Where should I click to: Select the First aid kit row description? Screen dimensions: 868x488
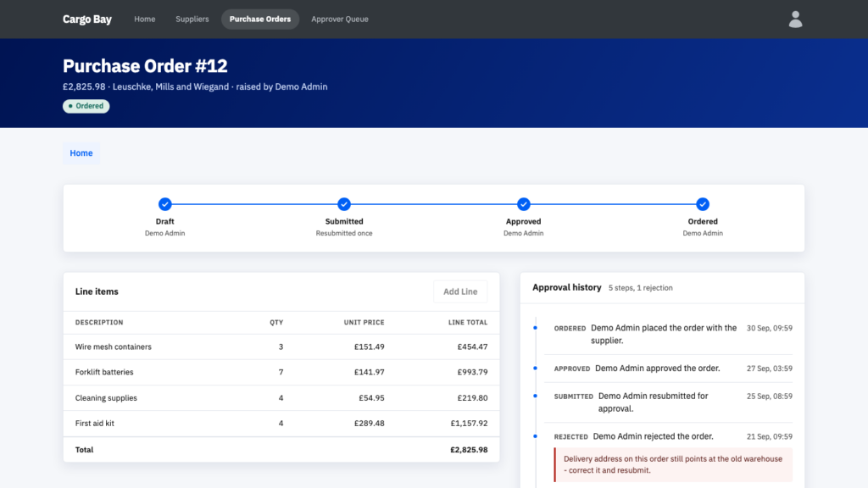[95, 424]
